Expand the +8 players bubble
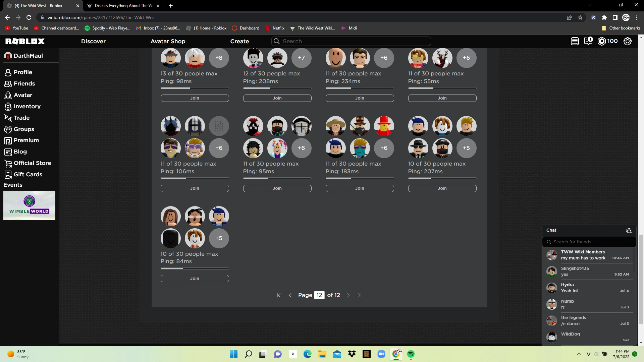644x362 pixels. pos(219,58)
